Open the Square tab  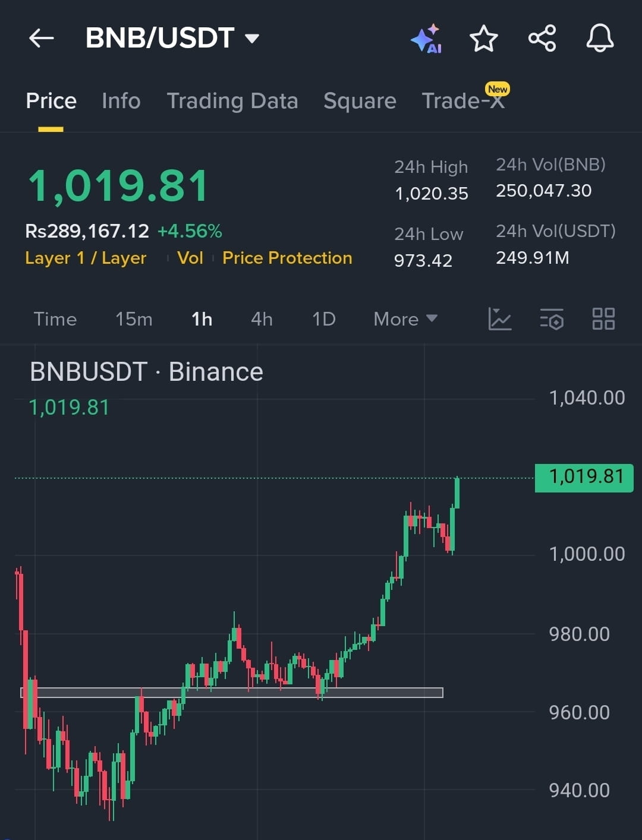tap(360, 101)
